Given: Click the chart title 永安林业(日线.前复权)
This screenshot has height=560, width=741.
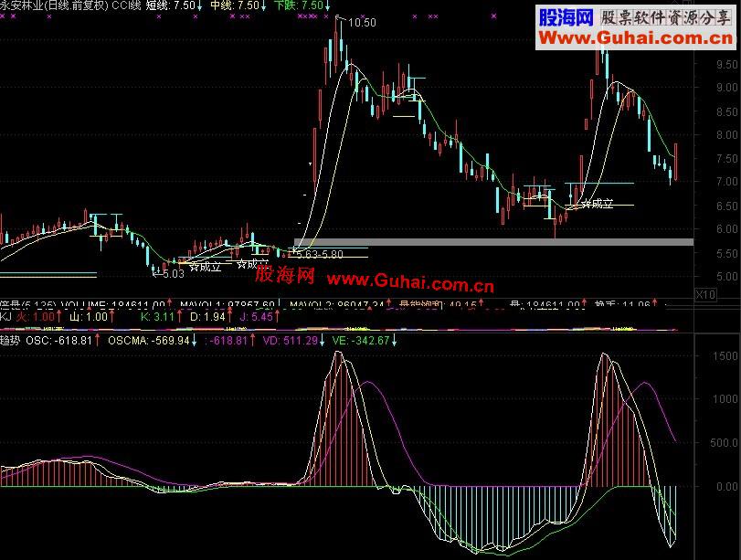Looking at the screenshot, I should 54,5.
